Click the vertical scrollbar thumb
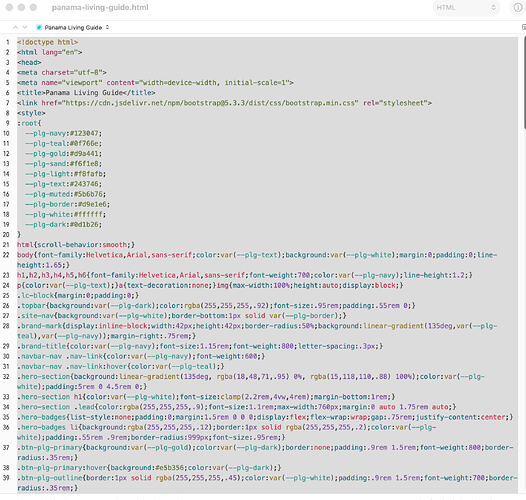The image size is (526, 500). coord(524,82)
